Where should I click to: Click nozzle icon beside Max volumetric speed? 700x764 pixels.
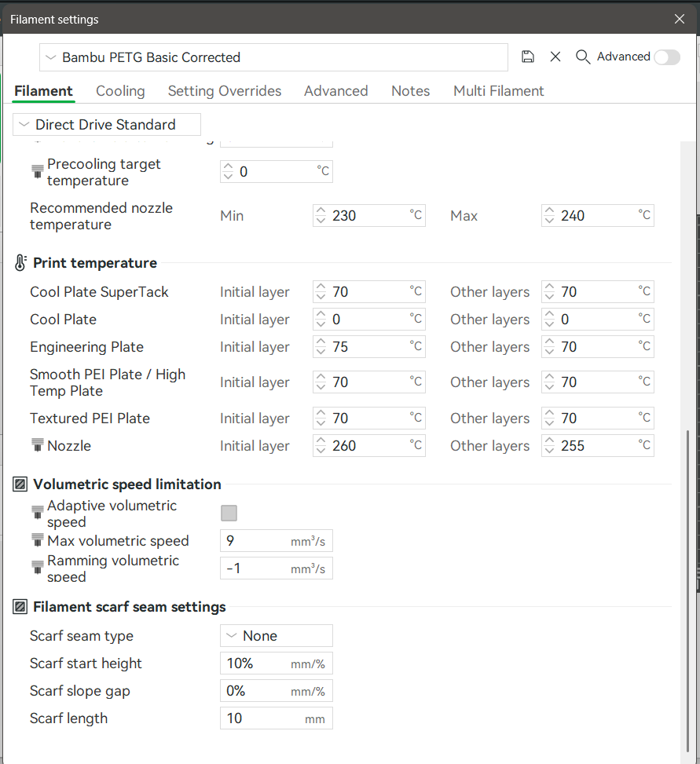click(38, 540)
